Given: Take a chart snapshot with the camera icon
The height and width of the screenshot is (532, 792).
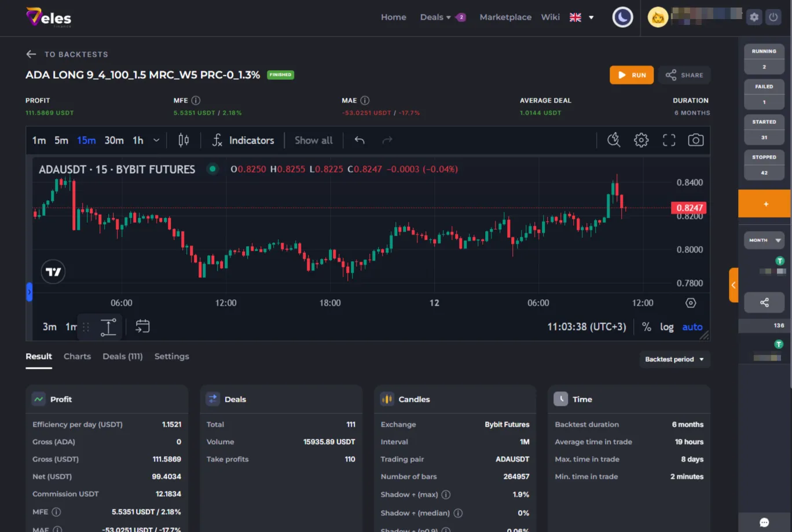Looking at the screenshot, I should 695,140.
